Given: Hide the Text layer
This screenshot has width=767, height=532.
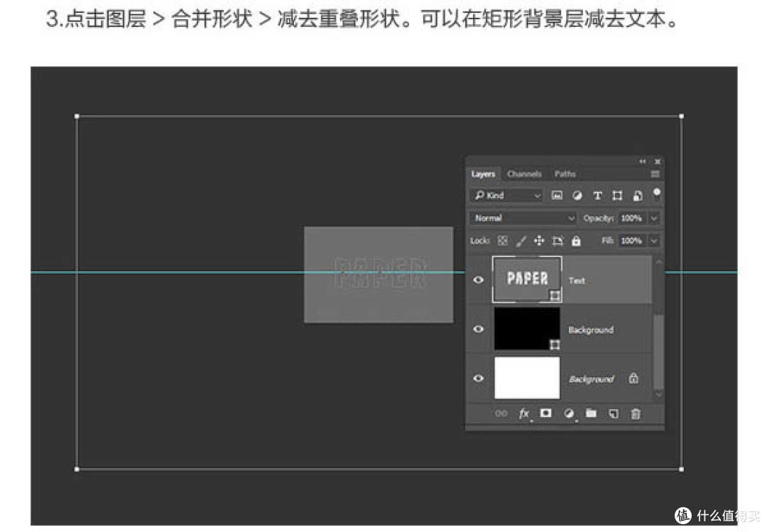Looking at the screenshot, I should coord(479,280).
